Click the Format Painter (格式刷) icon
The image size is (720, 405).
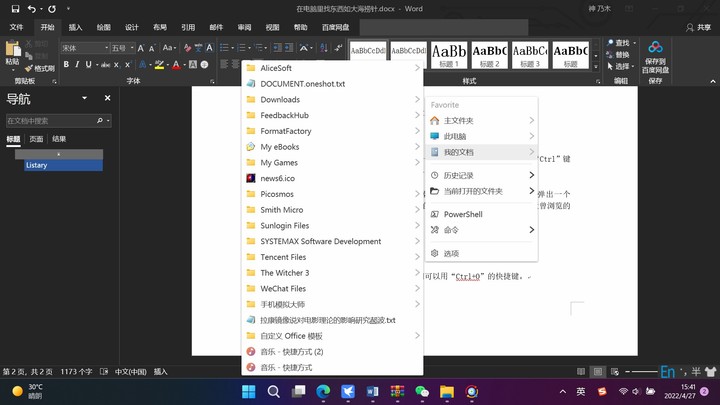[39, 68]
